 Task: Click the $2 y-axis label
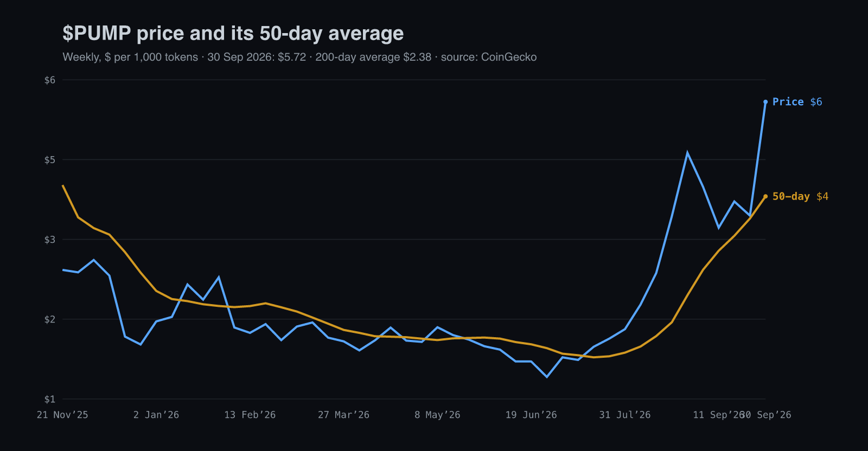[50, 319]
